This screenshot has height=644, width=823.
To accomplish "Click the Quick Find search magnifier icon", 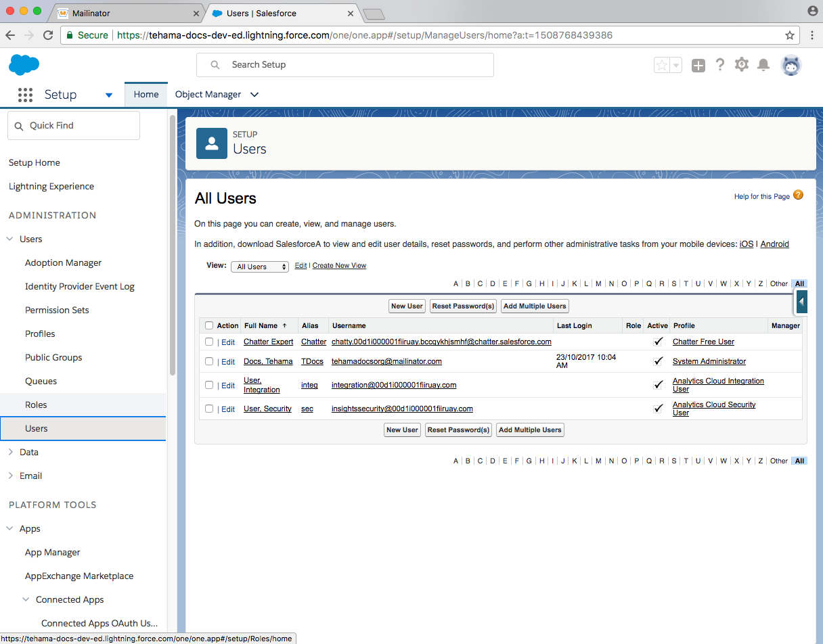I will pos(19,126).
